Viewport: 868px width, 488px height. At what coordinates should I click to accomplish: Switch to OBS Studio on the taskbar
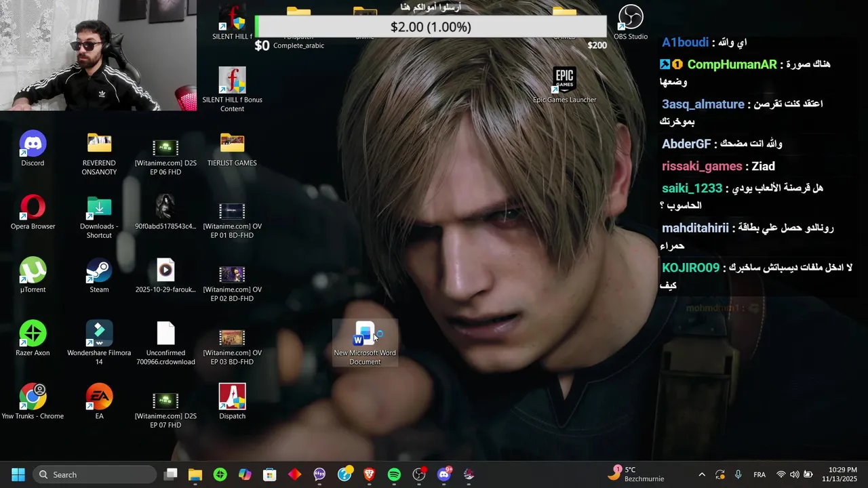419,474
